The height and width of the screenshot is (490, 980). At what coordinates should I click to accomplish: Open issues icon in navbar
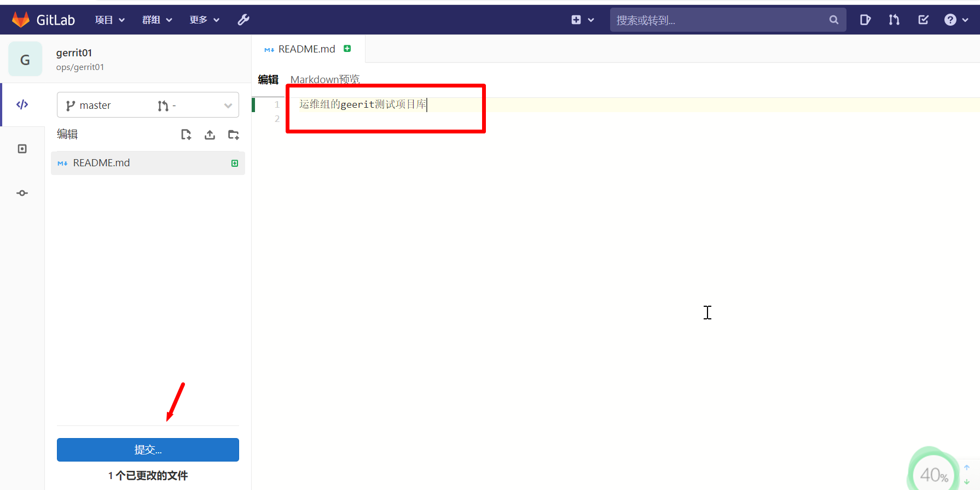point(865,20)
